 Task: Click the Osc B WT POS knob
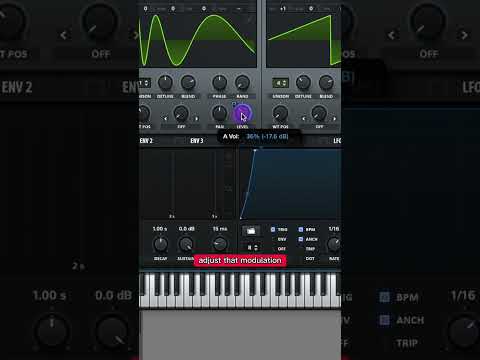click(x=280, y=113)
